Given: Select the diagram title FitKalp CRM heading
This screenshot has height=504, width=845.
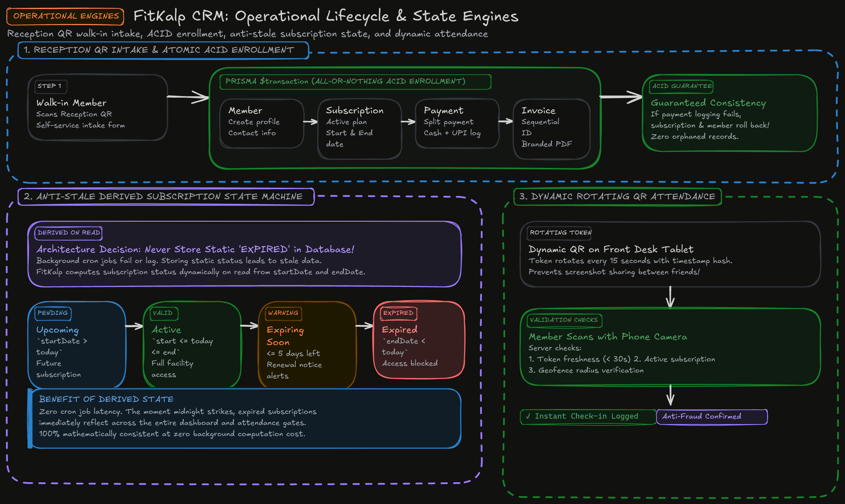Looking at the screenshot, I should click(x=326, y=16).
